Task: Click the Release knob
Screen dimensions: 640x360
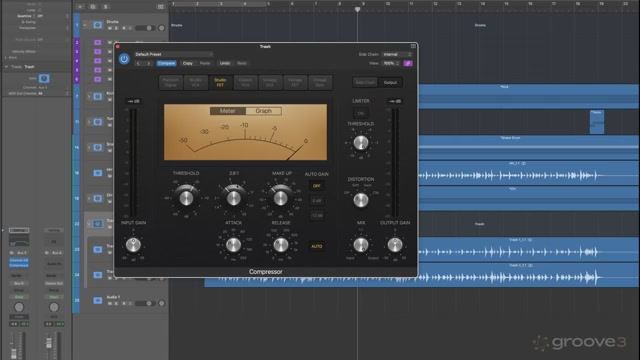Action: click(281, 245)
